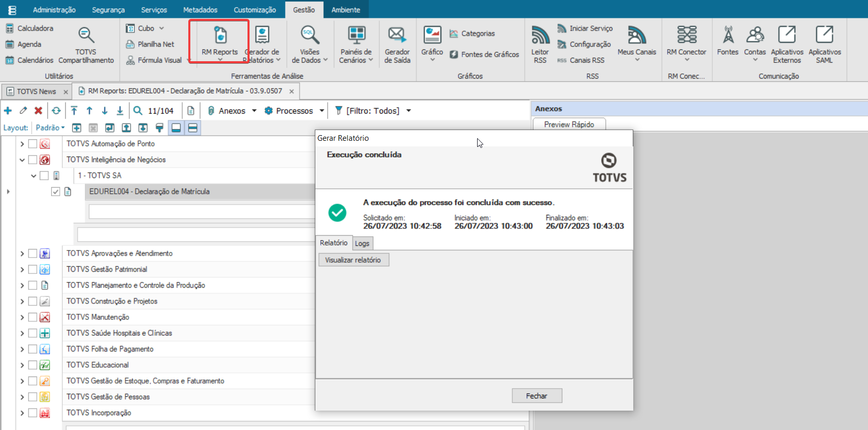Expand the TOTVS Gestão de Pessoas node
Image resolution: width=868 pixels, height=430 pixels.
[x=22, y=397]
